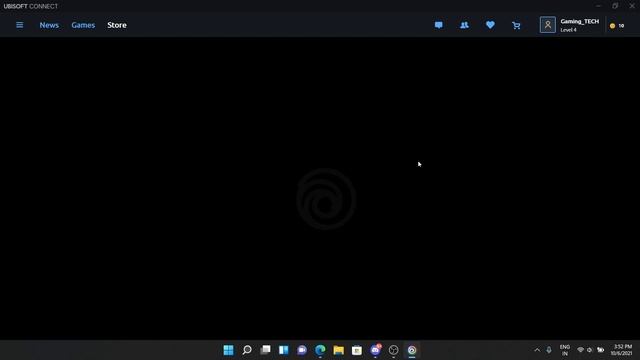Restore the Ubisoft Connect window size

[615, 6]
